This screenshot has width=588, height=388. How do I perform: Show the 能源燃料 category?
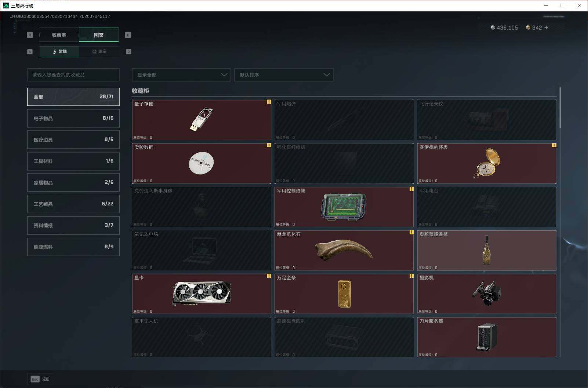pyautogui.click(x=73, y=247)
